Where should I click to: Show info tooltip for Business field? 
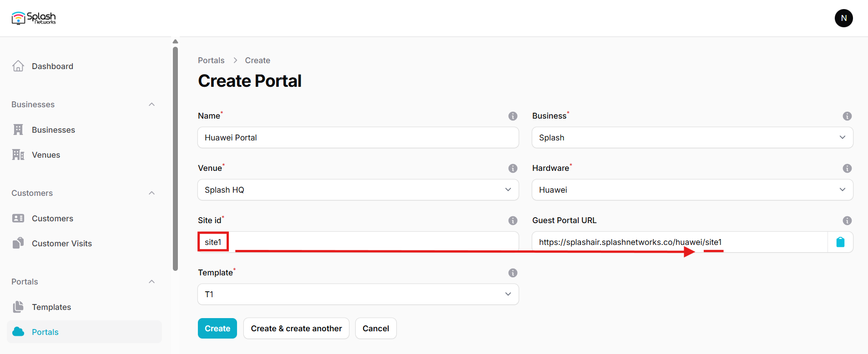point(847,116)
